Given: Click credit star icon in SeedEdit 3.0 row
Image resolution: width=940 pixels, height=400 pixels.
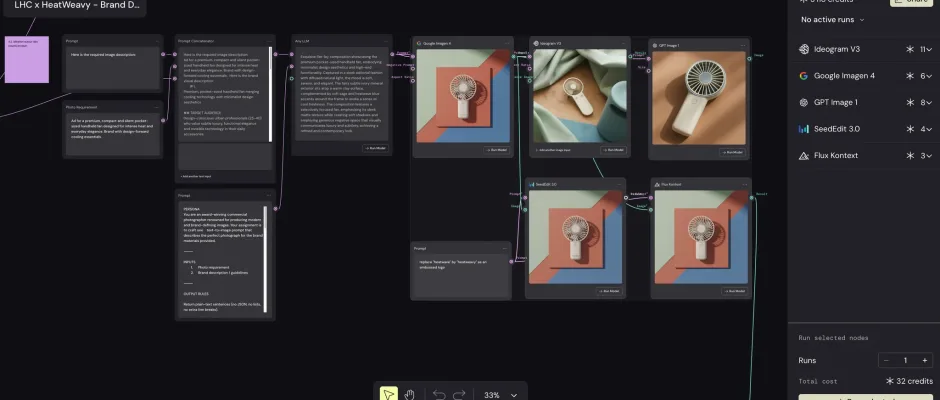Looking at the screenshot, I should pyautogui.click(x=909, y=129).
